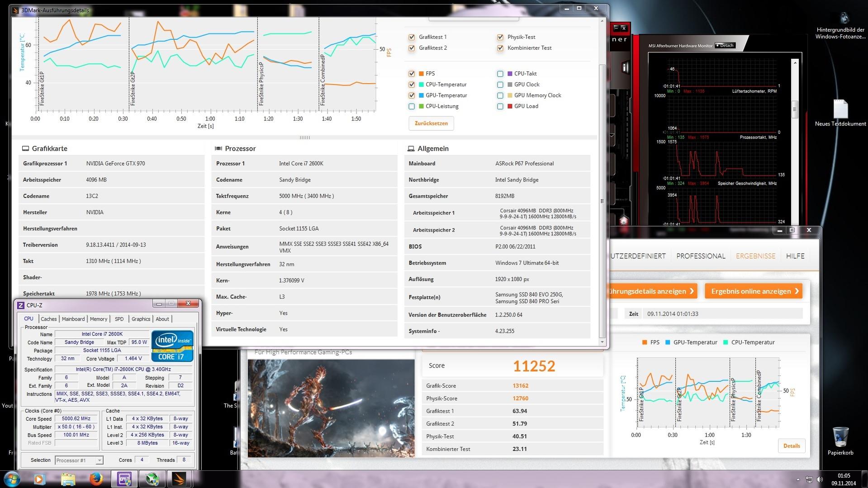Click scroll-up arrow of 3DMark details scrollbar
Screen dimensions: 868x488
point(602,21)
